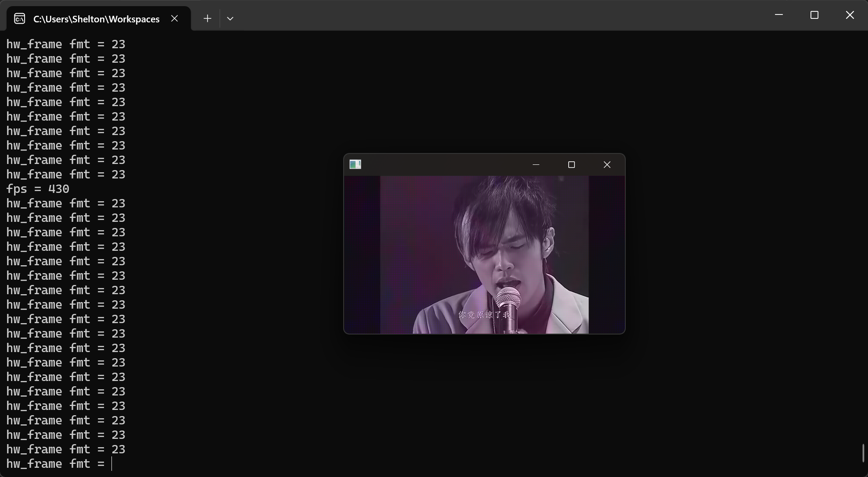
Task: Click the empty area of the terminal title bar
Action: coord(483,15)
